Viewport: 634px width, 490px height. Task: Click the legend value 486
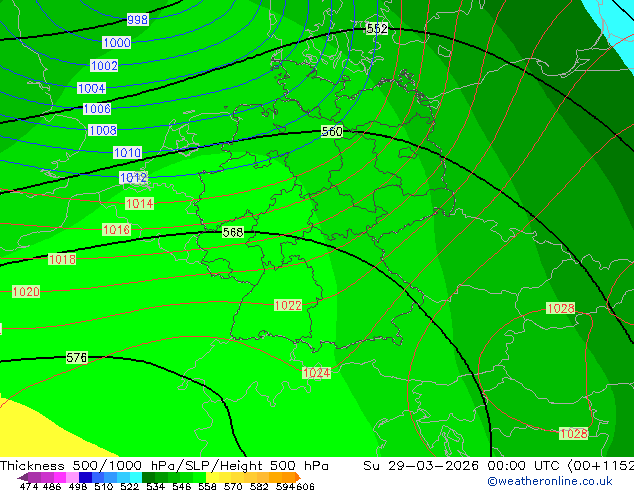pyautogui.click(x=52, y=486)
